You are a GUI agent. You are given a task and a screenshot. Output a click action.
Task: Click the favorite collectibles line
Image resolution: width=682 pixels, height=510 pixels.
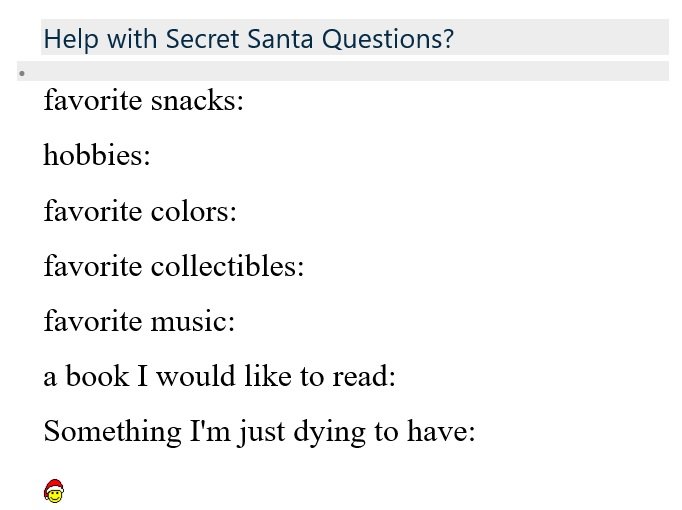coord(174,266)
